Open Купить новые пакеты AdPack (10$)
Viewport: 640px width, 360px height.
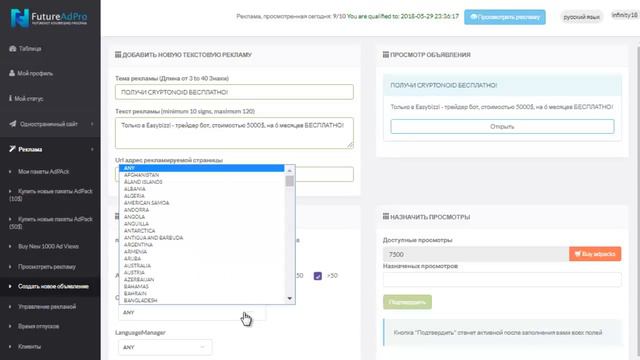(x=51, y=195)
